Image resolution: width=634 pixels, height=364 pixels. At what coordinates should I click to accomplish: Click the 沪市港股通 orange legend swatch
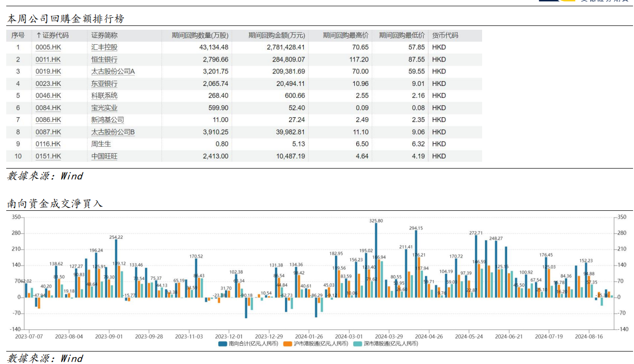(x=288, y=344)
